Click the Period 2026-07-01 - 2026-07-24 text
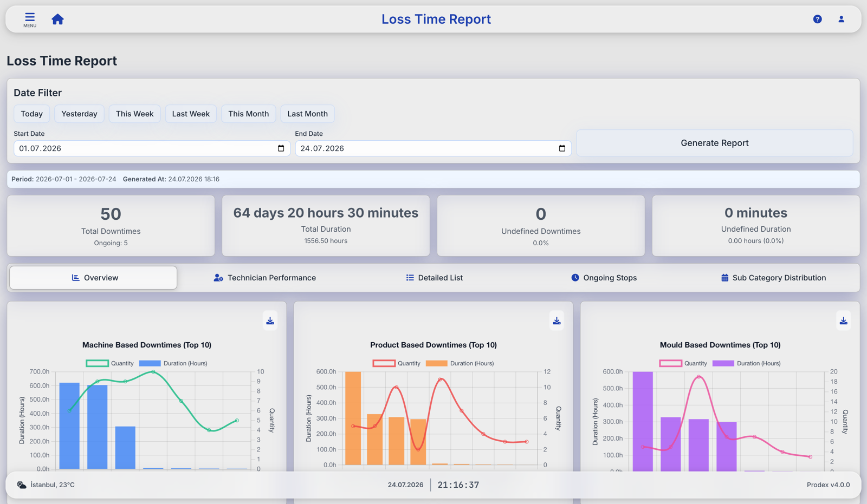 64,179
